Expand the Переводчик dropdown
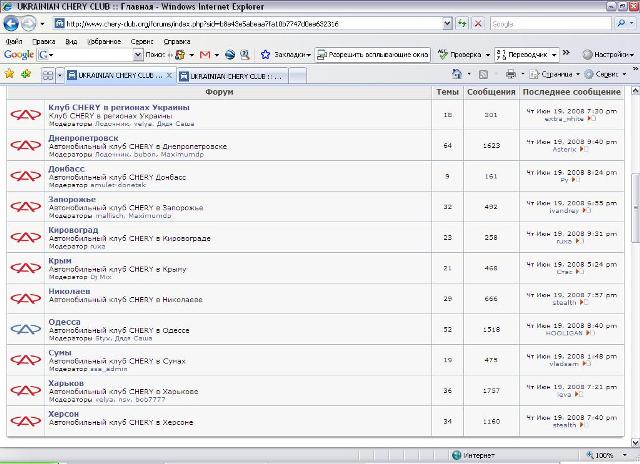The image size is (640, 464). tap(554, 55)
